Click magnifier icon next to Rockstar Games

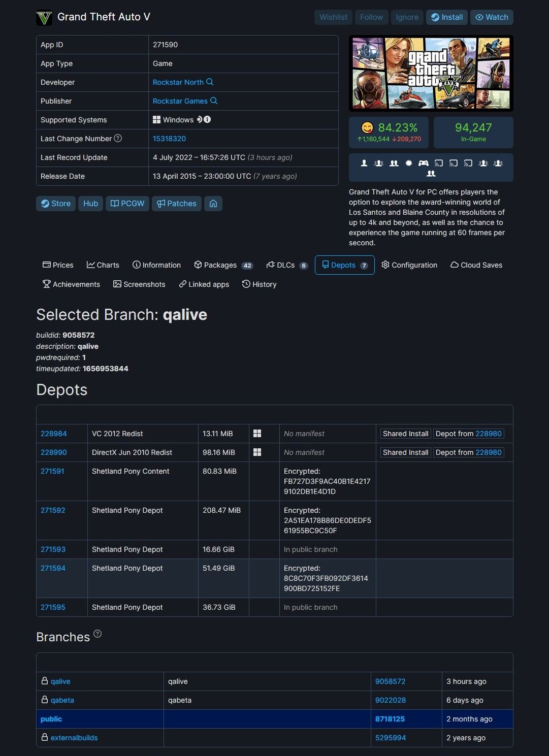pos(214,101)
